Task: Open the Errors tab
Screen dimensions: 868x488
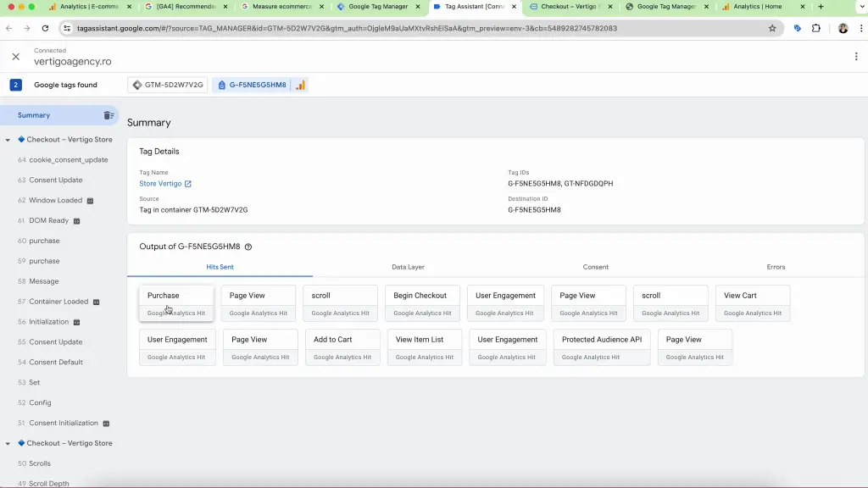Action: pyautogui.click(x=776, y=267)
